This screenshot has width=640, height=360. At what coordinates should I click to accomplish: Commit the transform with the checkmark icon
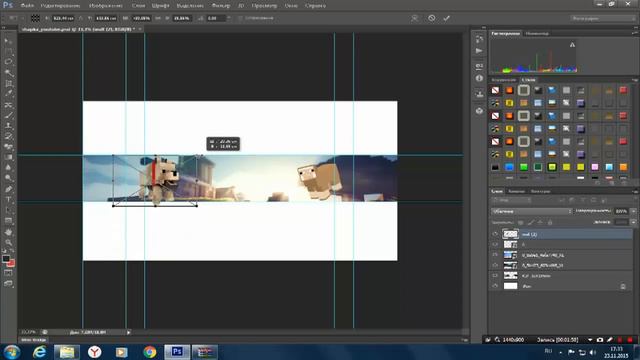(x=447, y=18)
